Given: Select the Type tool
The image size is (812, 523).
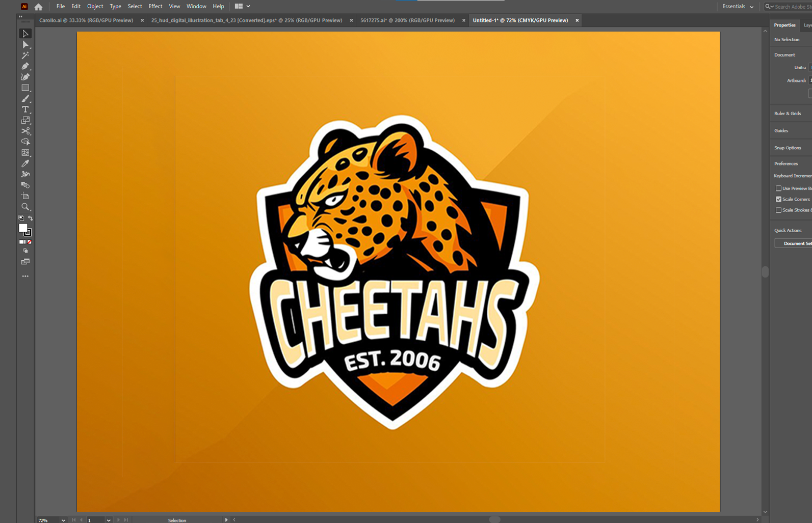Looking at the screenshot, I should [25, 109].
